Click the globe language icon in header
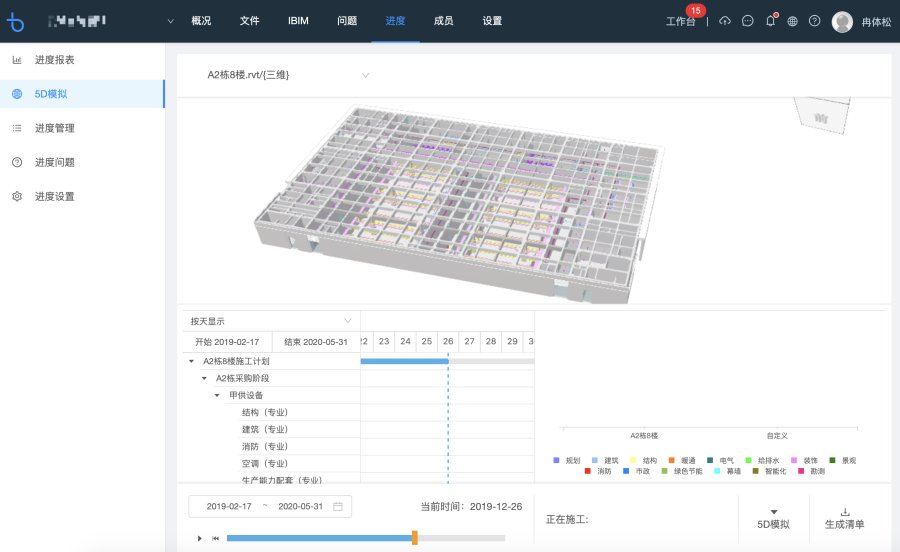 pos(793,21)
